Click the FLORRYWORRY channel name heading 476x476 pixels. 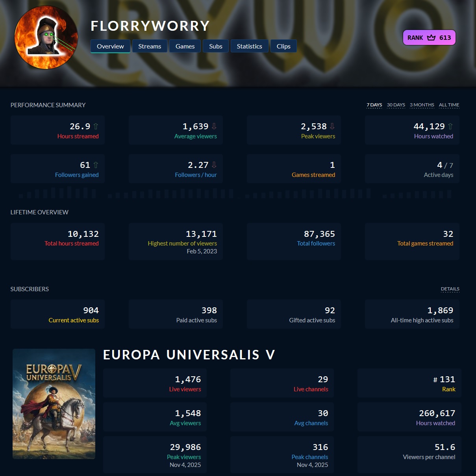pyautogui.click(x=150, y=26)
